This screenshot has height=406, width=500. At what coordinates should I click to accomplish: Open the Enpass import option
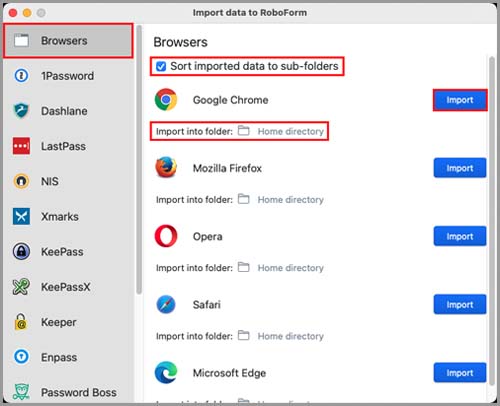tap(68, 357)
